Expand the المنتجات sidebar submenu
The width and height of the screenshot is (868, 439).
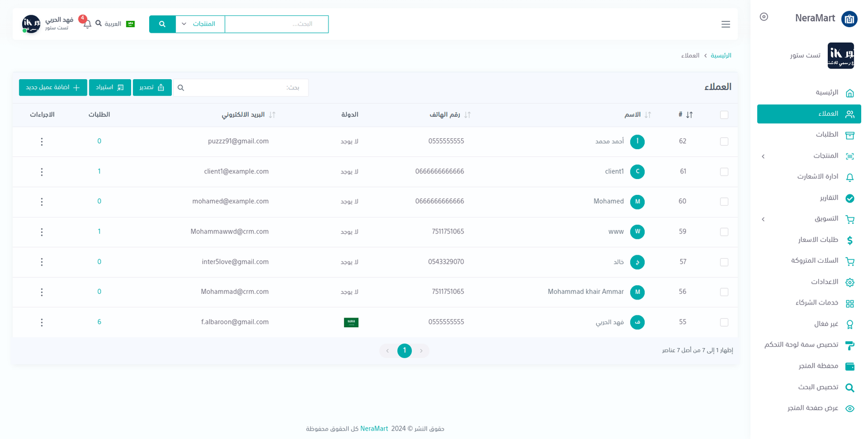[x=763, y=156]
